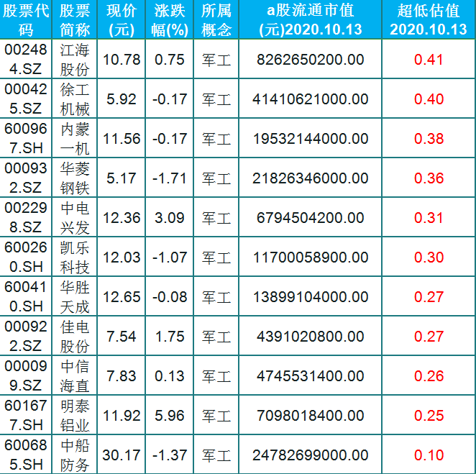Click stock name 内蒙一机
The height and width of the screenshot is (474, 476).
point(74,138)
